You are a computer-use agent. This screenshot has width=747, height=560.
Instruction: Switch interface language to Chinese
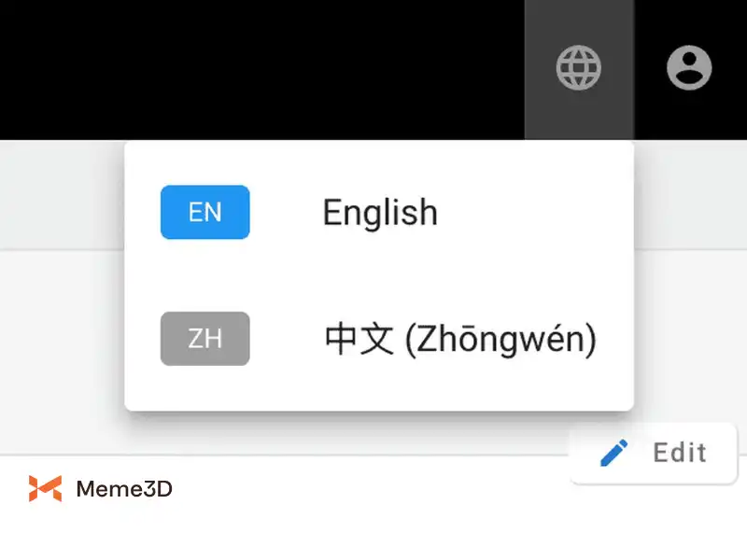point(379,339)
